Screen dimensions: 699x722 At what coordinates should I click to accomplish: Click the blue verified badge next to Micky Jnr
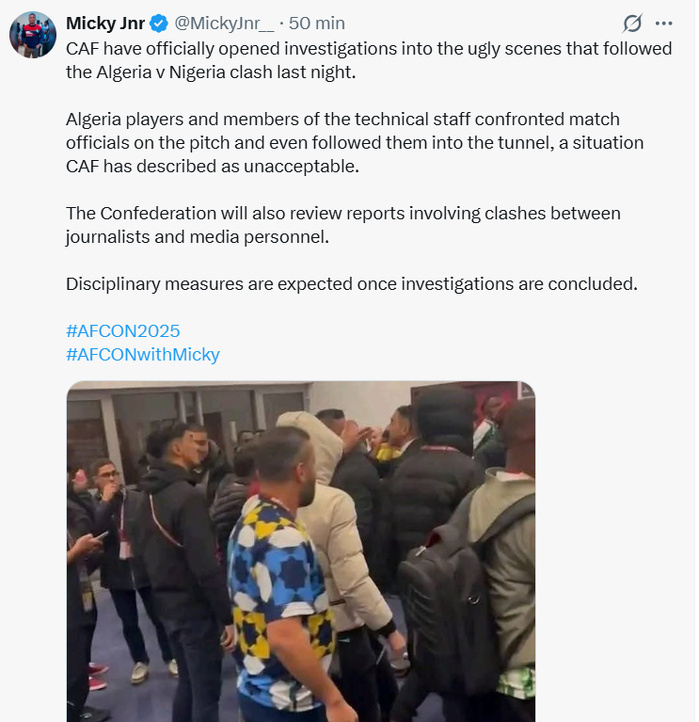pyautogui.click(x=159, y=23)
